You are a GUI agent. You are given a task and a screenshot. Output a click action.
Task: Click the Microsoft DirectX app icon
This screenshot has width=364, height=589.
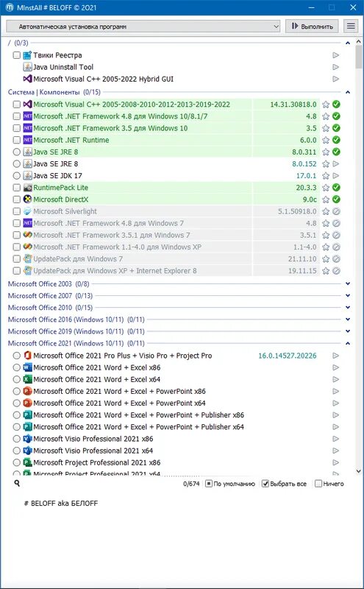[27, 199]
